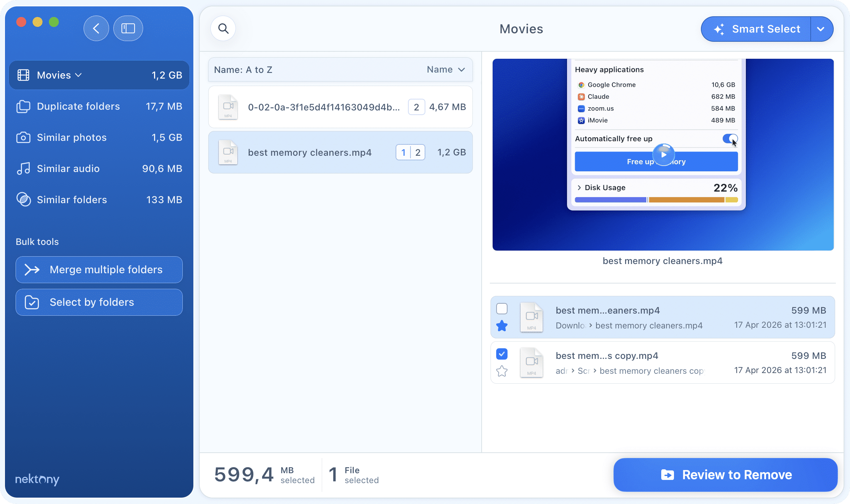Click the filled blue star on first file
850x504 pixels.
click(502, 326)
